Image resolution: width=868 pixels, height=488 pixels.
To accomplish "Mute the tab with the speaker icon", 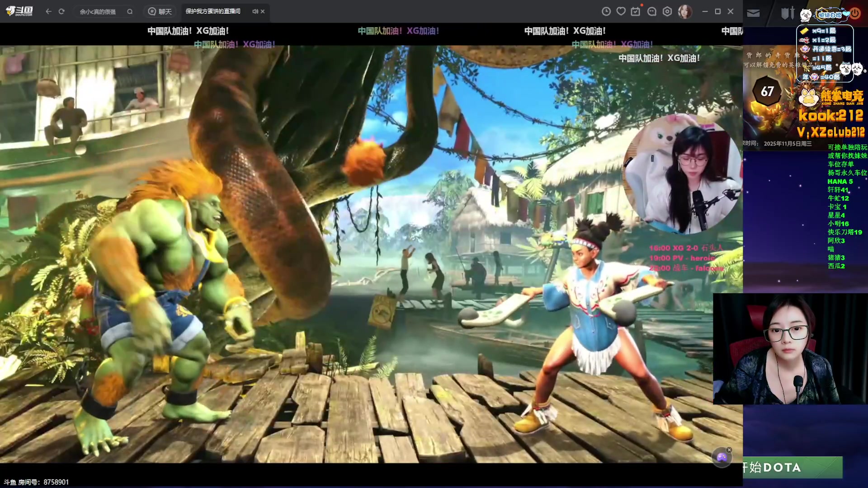I will [x=255, y=11].
